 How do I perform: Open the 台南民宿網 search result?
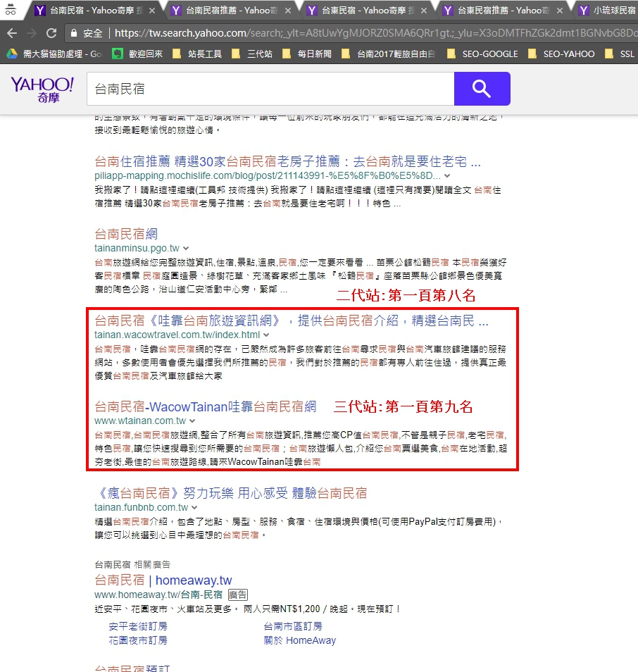click(x=126, y=234)
